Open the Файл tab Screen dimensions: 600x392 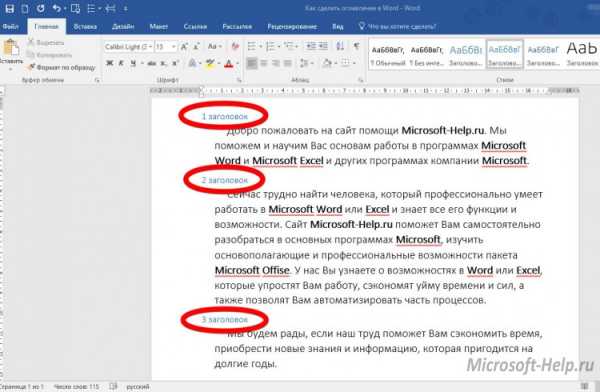click(x=10, y=26)
